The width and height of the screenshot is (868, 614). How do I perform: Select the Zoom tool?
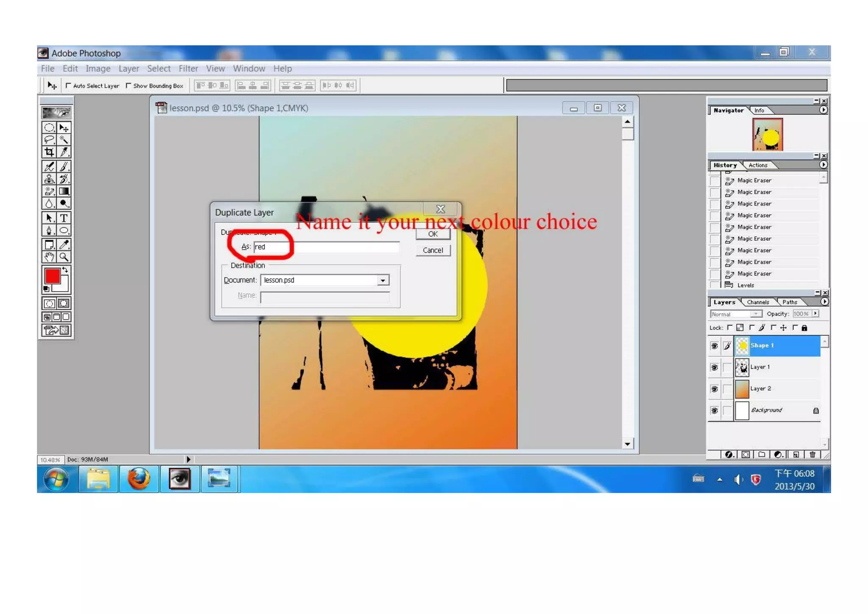click(64, 257)
